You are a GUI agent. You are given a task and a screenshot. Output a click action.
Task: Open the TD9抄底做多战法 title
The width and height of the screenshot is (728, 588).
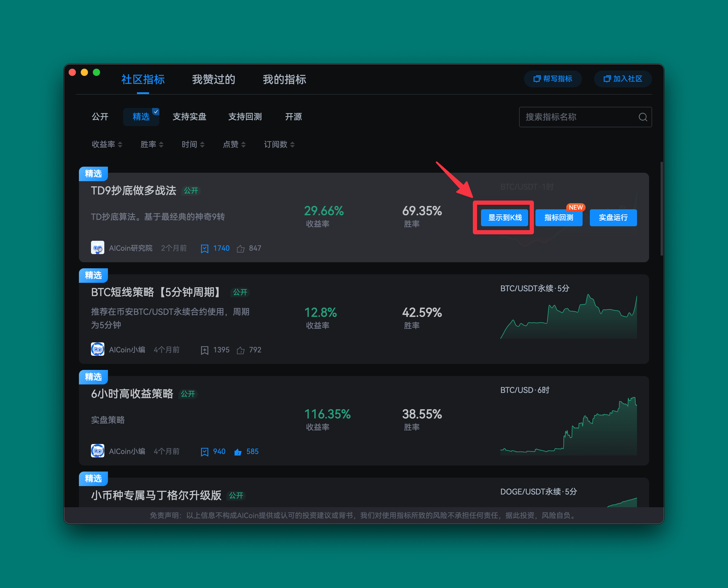tap(133, 191)
